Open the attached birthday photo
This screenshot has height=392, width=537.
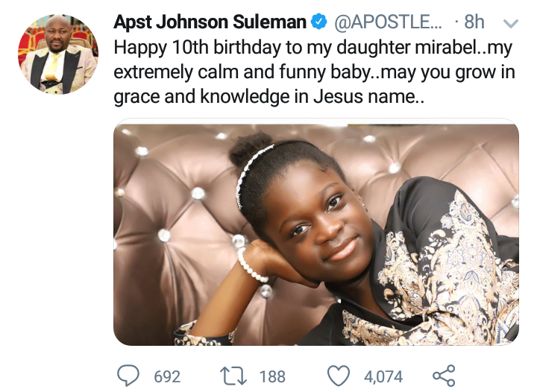click(316, 234)
